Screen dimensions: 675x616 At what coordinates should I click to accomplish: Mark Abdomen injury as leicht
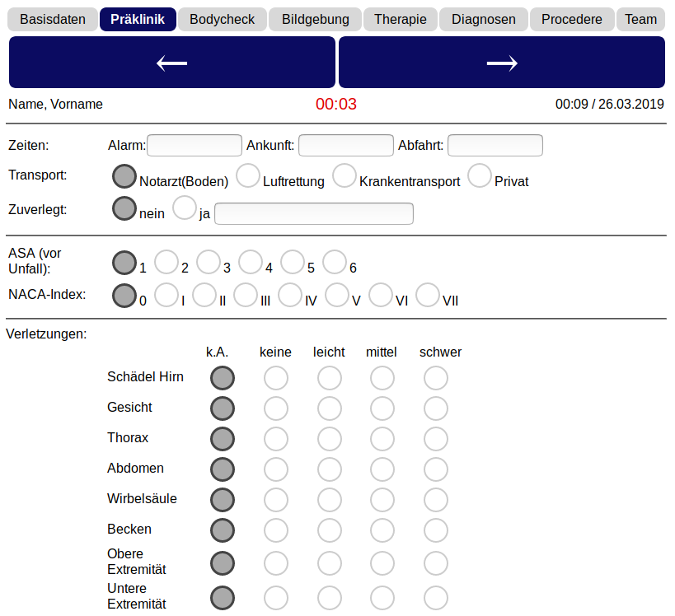click(x=330, y=469)
